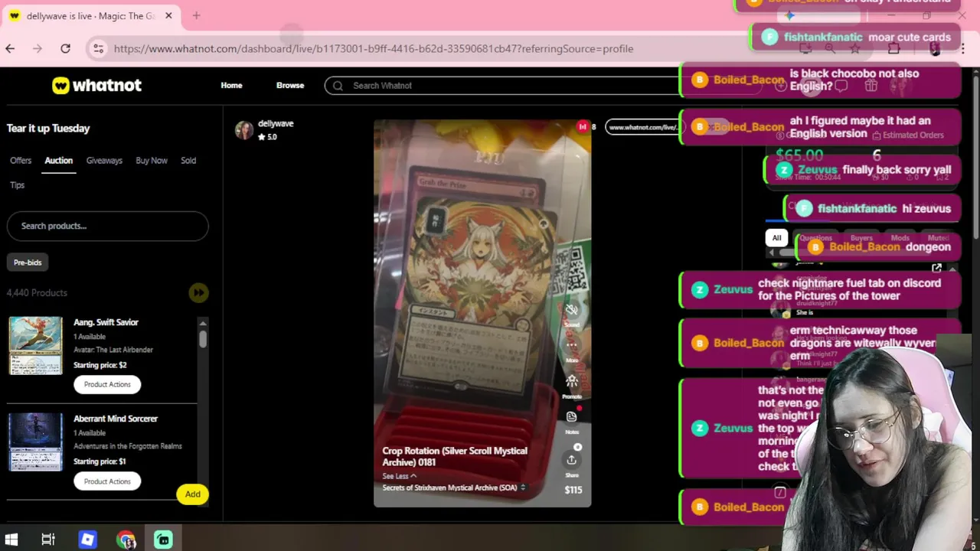Focus the Search products field
Image resolution: width=980 pixels, height=551 pixels.
point(107,226)
